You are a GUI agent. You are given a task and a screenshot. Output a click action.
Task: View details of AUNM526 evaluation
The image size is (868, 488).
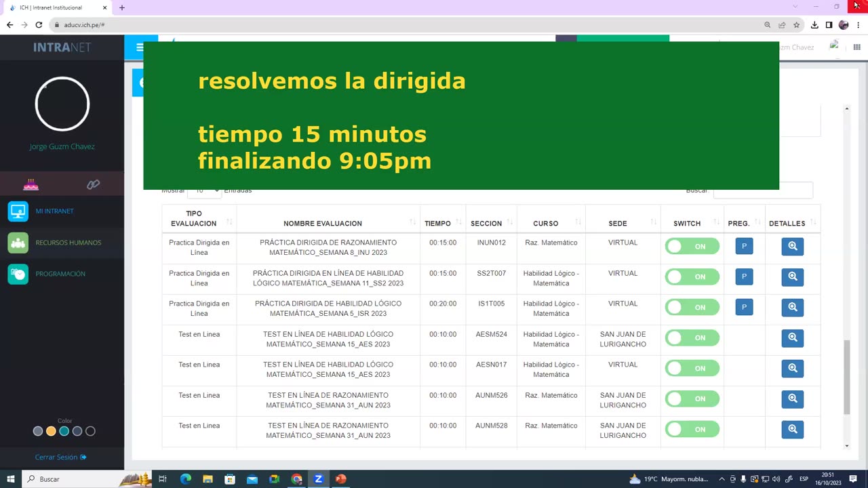tap(792, 399)
